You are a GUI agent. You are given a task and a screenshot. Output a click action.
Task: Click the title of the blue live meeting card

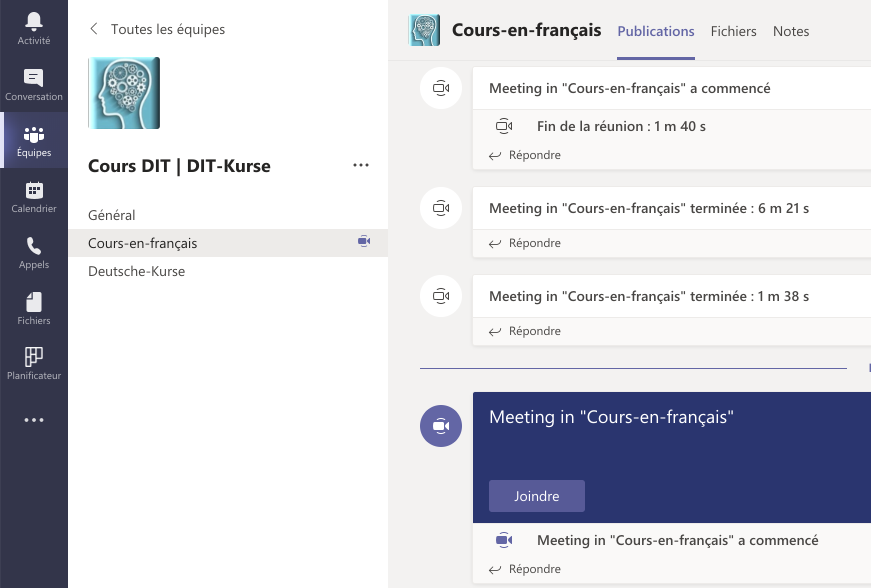[x=611, y=417]
